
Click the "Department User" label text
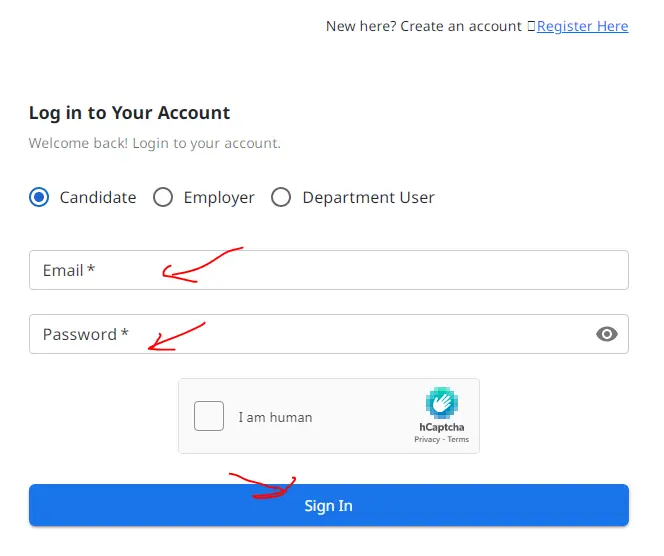coord(368,197)
